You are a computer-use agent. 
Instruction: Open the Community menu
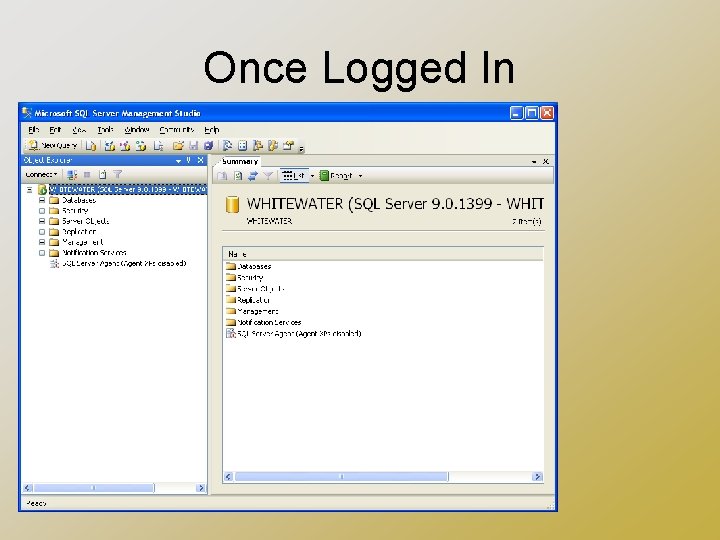coord(176,130)
